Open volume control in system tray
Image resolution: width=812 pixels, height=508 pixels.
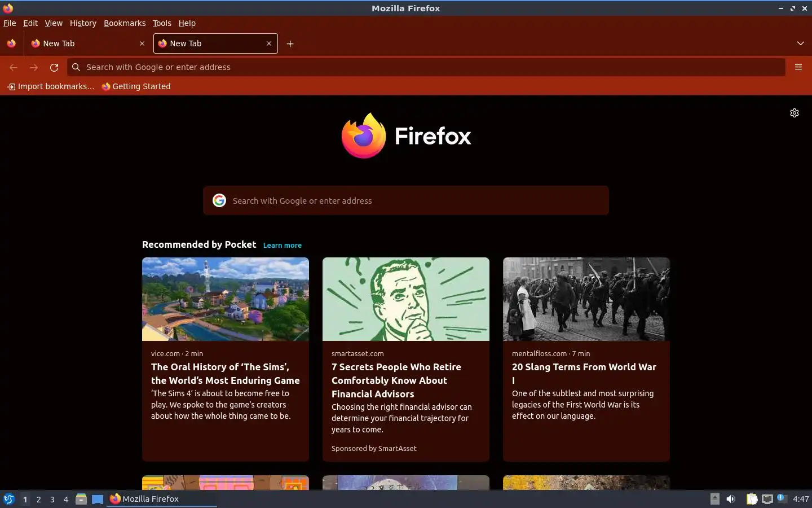point(731,499)
